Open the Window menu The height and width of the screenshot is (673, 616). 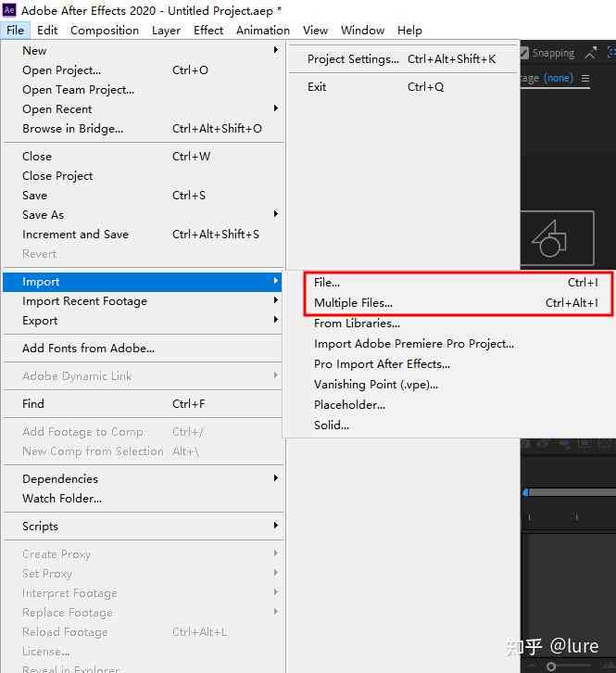coord(362,31)
